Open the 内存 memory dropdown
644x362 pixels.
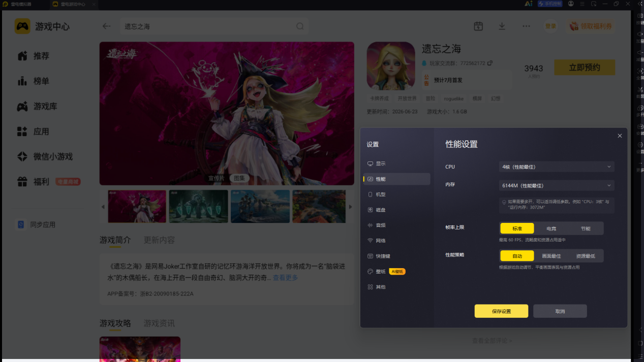(x=557, y=185)
